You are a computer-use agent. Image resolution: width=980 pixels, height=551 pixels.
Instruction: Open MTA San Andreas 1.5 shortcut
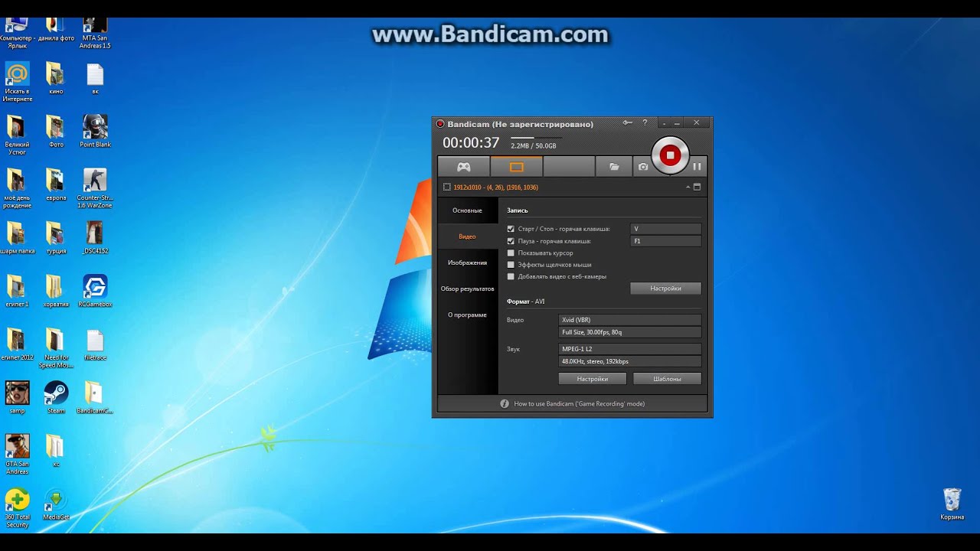pyautogui.click(x=95, y=32)
